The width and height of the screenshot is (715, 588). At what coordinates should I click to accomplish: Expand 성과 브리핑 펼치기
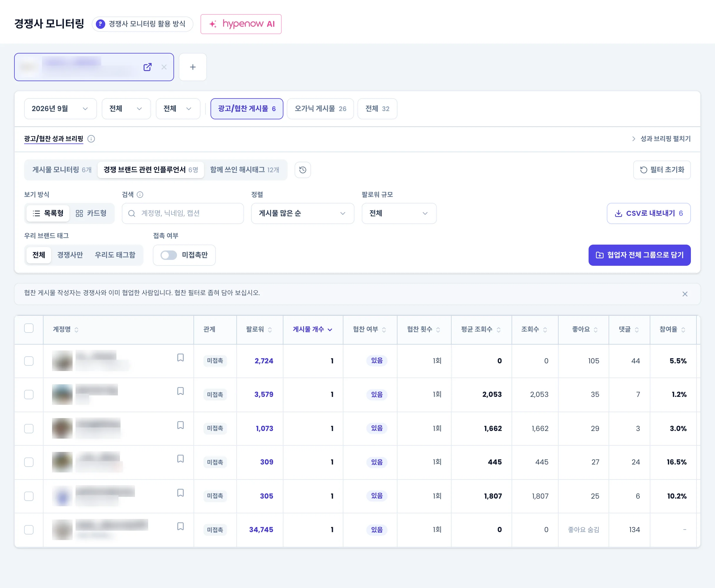click(x=661, y=139)
